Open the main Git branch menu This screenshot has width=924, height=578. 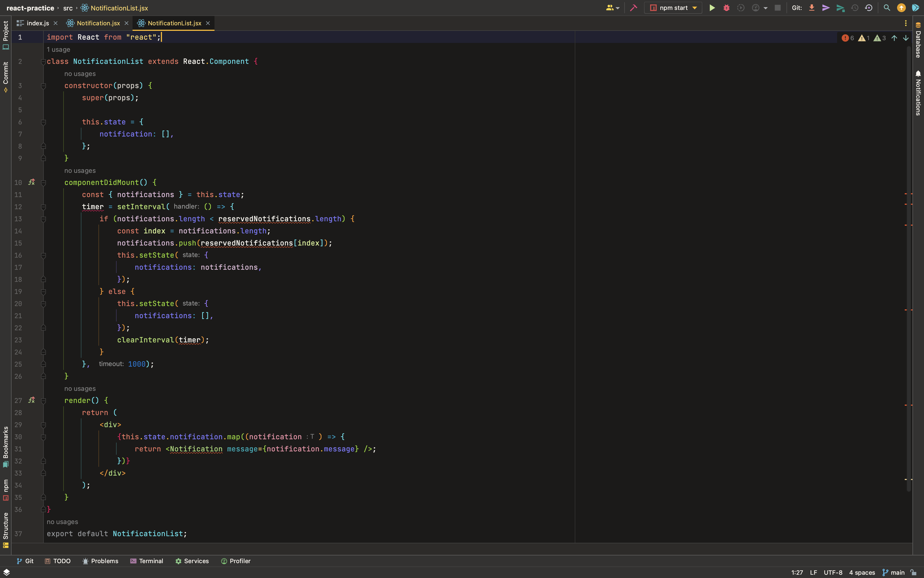893,572
